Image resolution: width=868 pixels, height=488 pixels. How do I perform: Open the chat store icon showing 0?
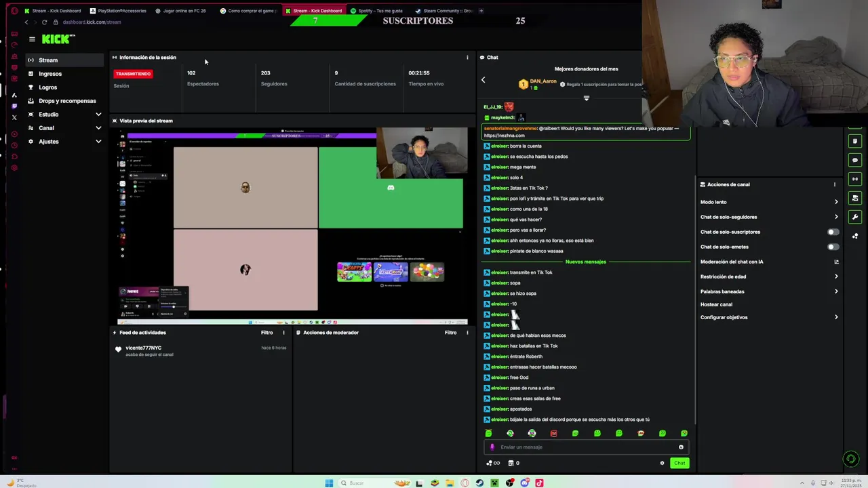(513, 464)
